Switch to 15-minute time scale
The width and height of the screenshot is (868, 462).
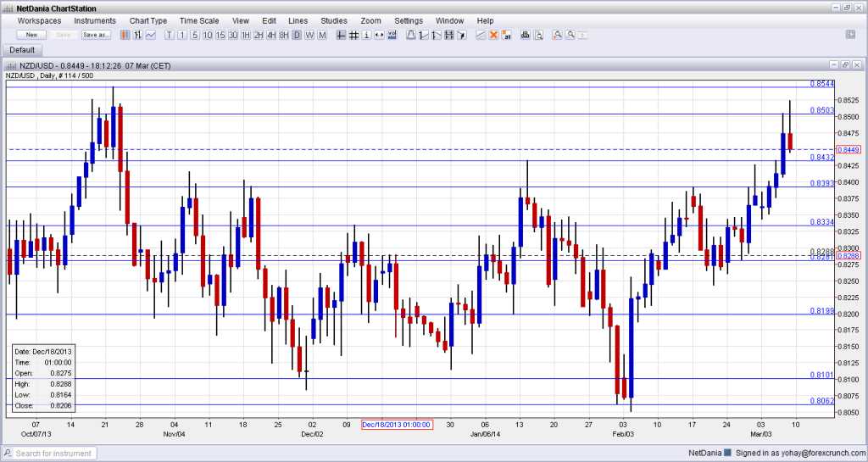click(x=220, y=35)
